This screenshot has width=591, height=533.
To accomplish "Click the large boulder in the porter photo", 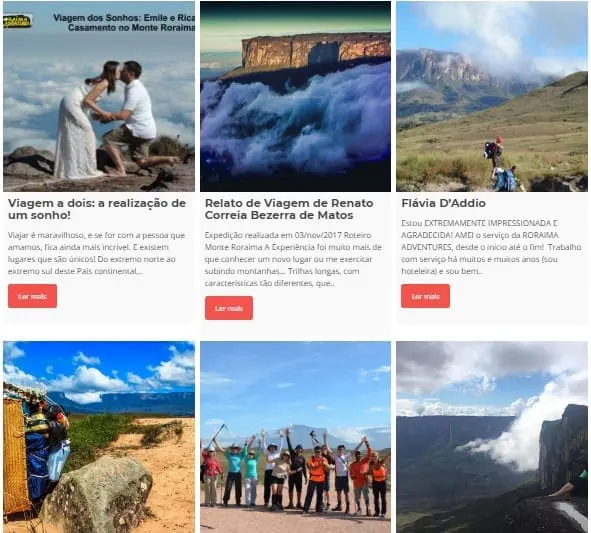I will [x=99, y=496].
